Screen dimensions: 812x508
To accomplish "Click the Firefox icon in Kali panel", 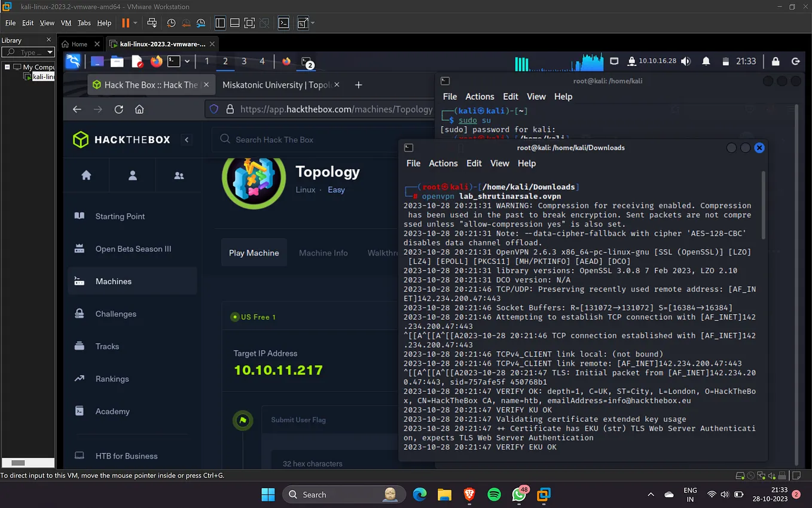I will pos(156,61).
